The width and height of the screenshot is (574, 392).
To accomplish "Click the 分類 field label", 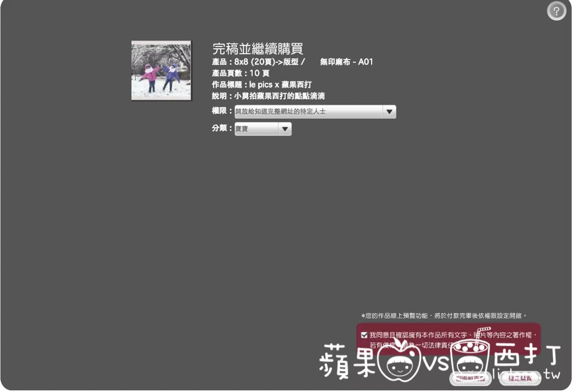I will (x=221, y=128).
